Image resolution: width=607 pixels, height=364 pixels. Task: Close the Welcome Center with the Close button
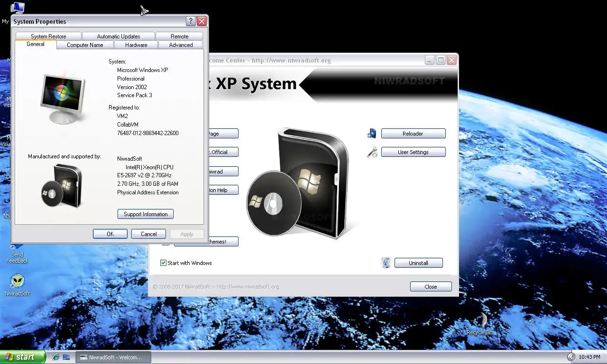point(431,287)
